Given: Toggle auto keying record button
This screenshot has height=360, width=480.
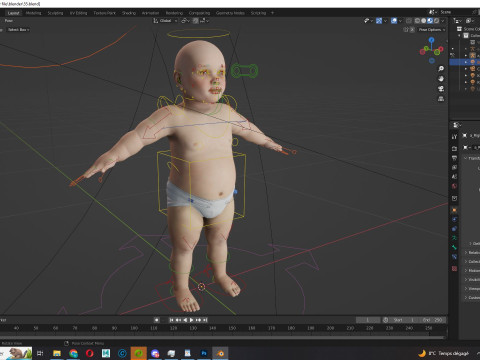Looking at the screenshot, I should pyautogui.click(x=156, y=320).
